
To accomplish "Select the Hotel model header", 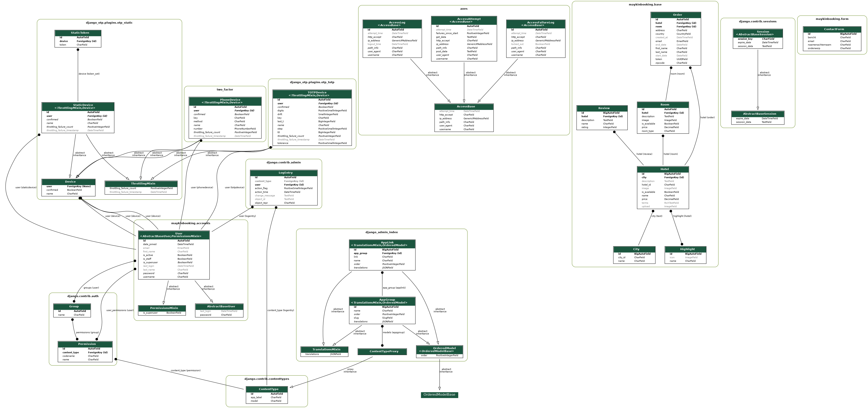I will (663, 169).
